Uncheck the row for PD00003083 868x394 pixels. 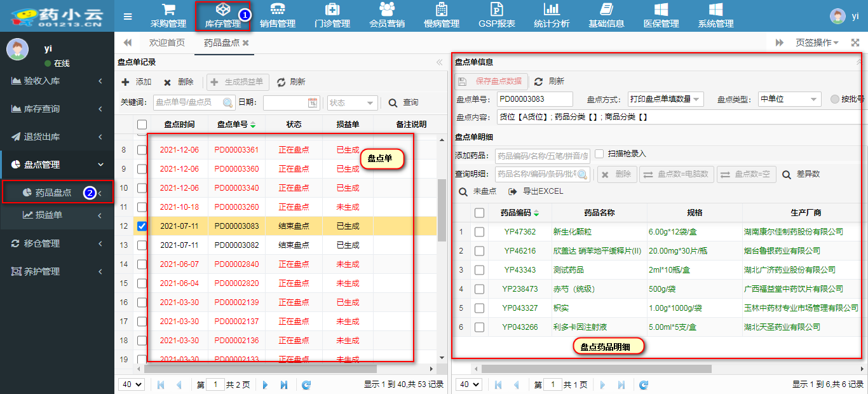tap(142, 226)
